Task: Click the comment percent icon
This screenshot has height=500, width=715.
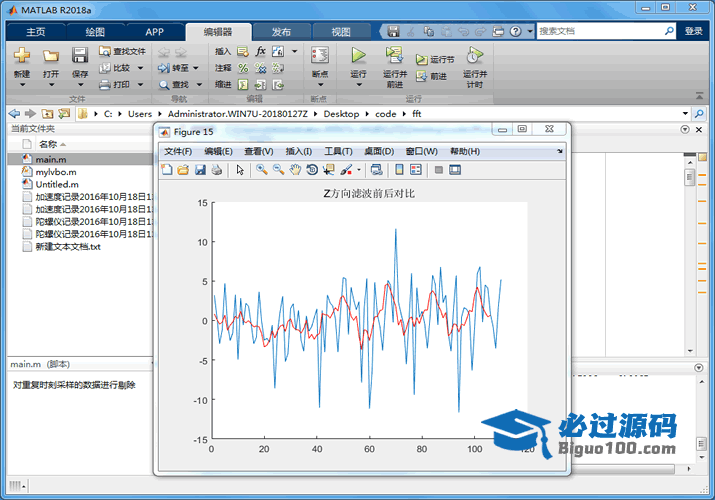Action: 243,68
